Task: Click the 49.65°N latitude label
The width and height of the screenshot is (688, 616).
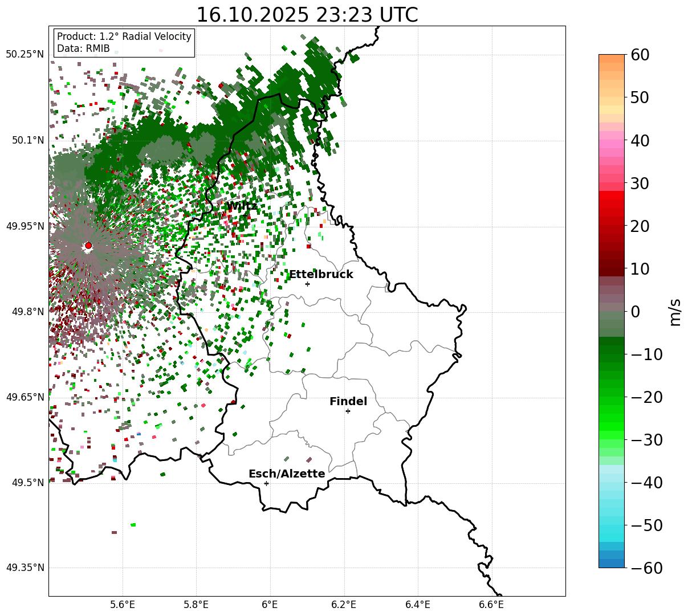Action: tap(25, 397)
